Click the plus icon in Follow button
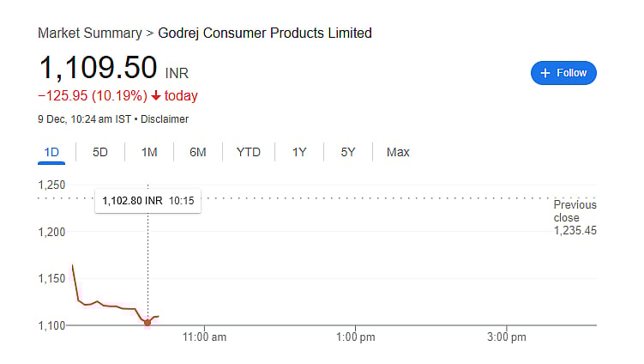644x364 pixels. 545,73
